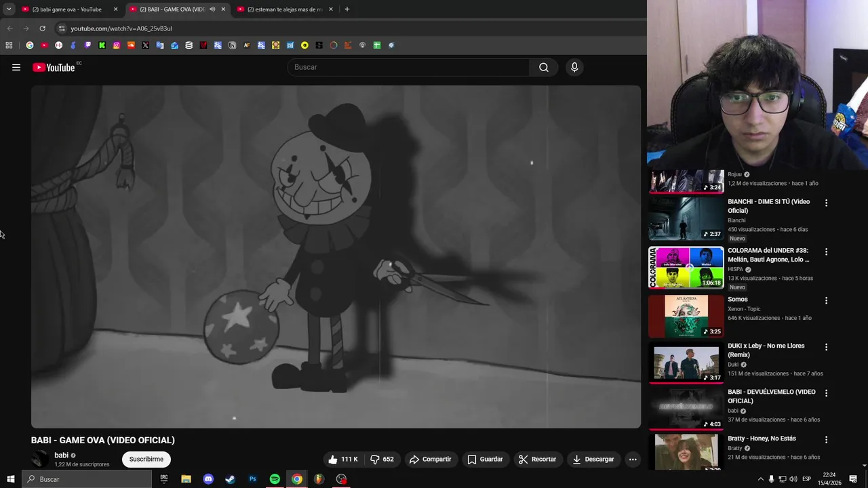This screenshot has height=488, width=868.
Task: Open the Twitch bookmark
Action: click(87, 45)
